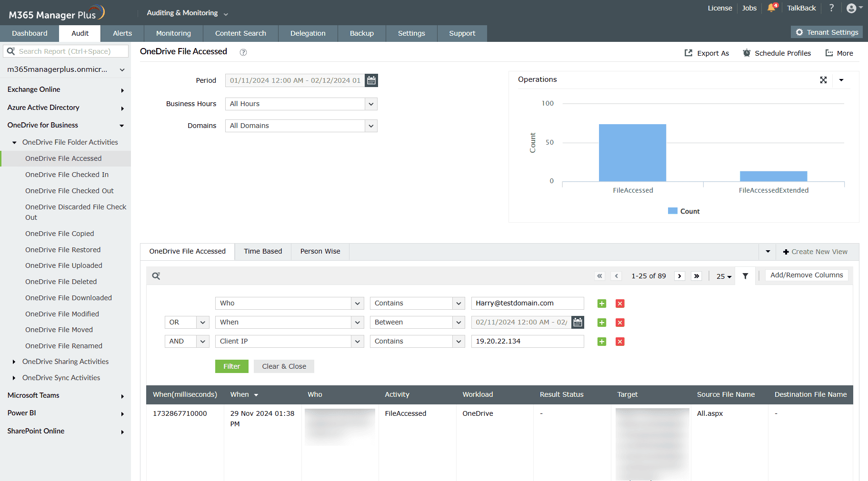
Task: Add a condition after the When row
Action: click(602, 323)
